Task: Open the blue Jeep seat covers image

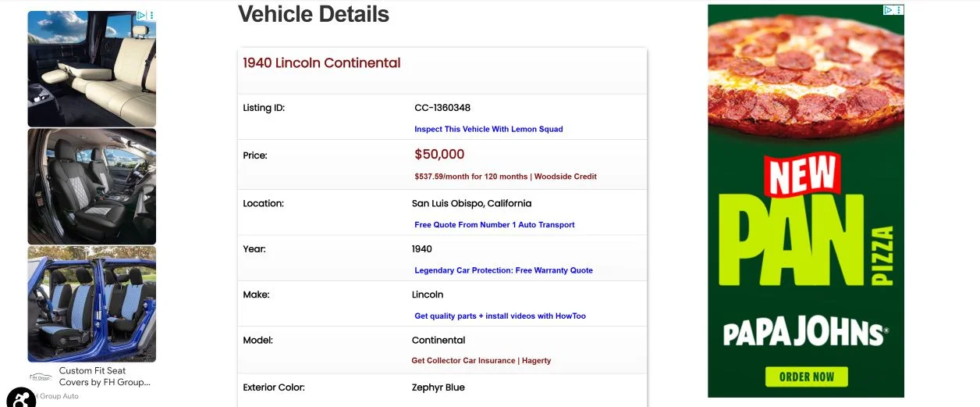Action: pyautogui.click(x=92, y=304)
